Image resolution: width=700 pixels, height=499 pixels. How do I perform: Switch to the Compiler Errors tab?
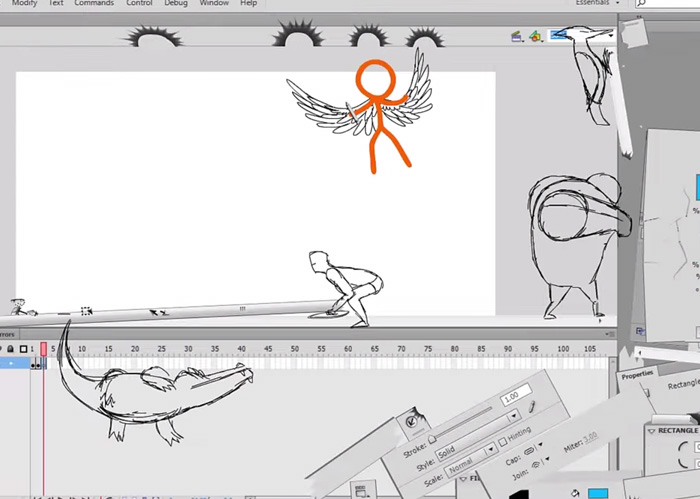pos(8,334)
